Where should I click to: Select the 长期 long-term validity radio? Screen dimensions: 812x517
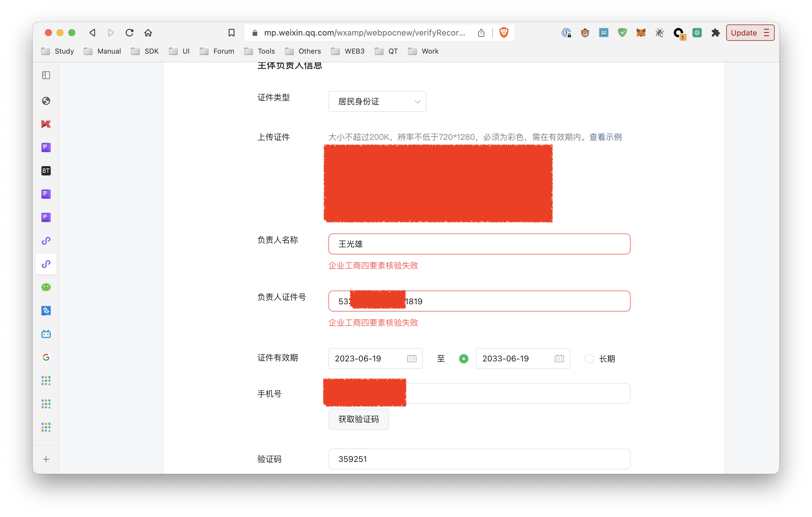589,358
